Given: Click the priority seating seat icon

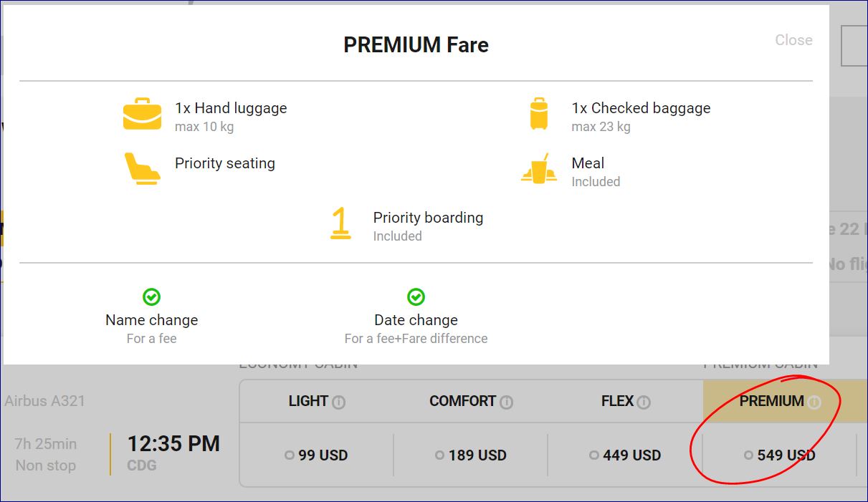Looking at the screenshot, I should click(x=142, y=168).
